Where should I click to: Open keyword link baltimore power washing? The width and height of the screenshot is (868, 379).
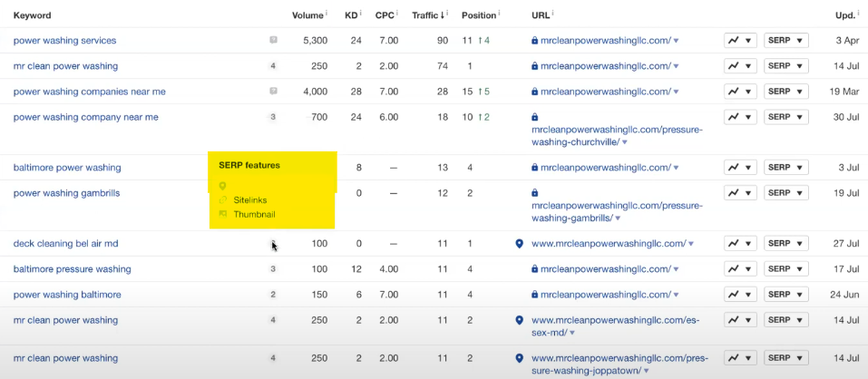67,167
